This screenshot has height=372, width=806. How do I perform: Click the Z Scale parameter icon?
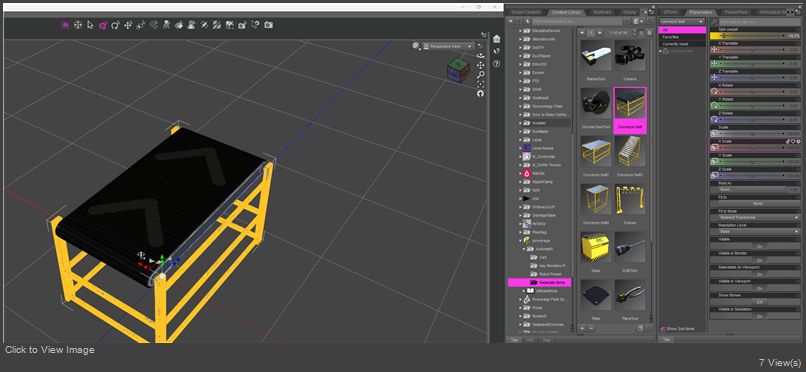pyautogui.click(x=714, y=175)
